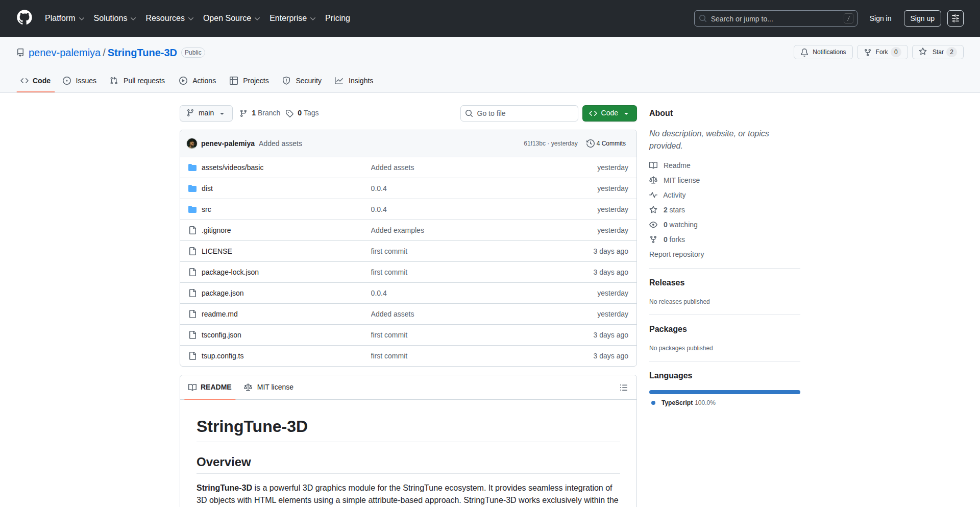Click the Go to file search field
Viewport: 980px width, 507px height.
(x=519, y=113)
